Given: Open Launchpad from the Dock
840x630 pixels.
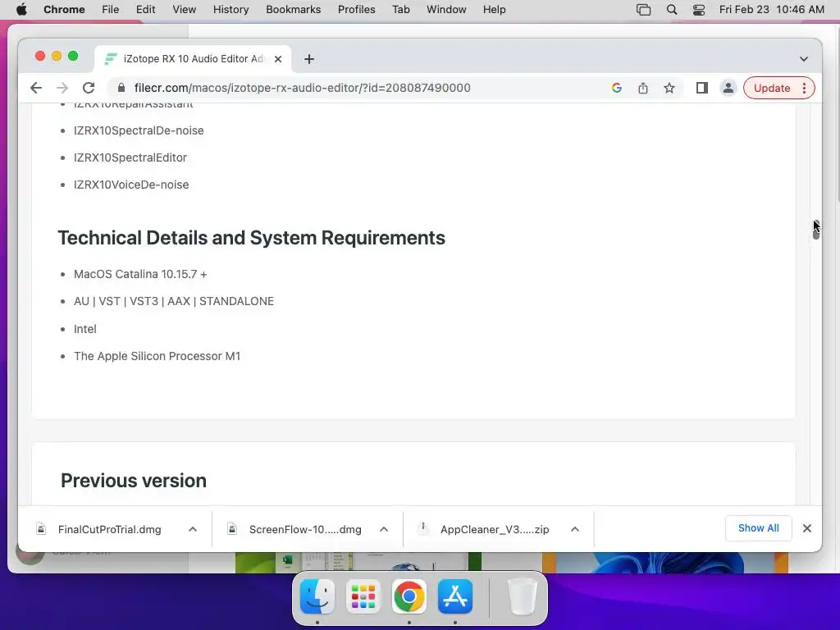Looking at the screenshot, I should (x=363, y=596).
